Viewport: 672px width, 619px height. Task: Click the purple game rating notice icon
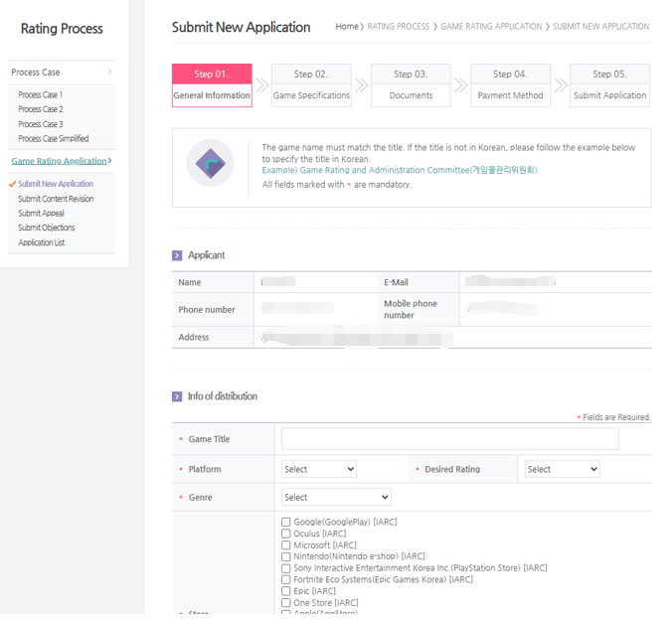[x=210, y=163]
